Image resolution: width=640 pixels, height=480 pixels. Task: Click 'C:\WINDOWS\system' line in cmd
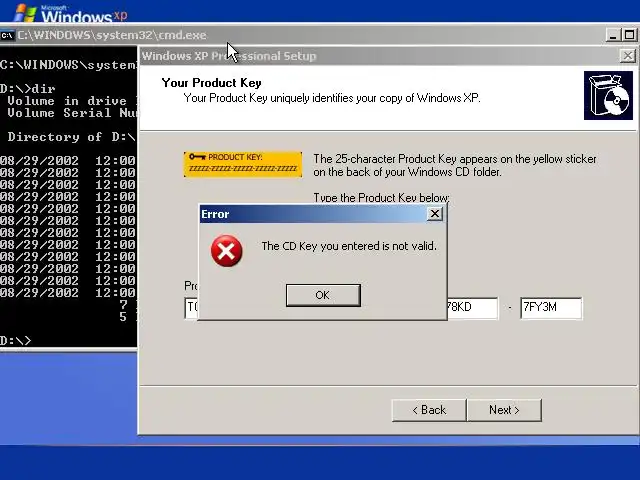click(68, 65)
